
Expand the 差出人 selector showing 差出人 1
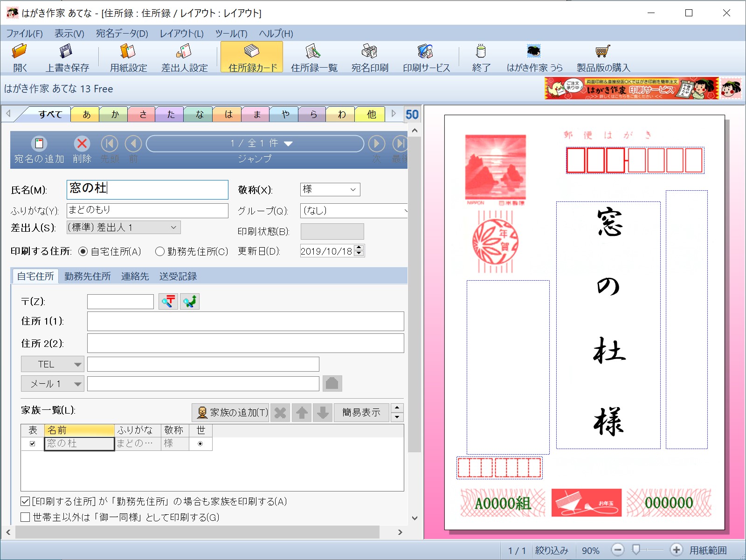coord(173,227)
